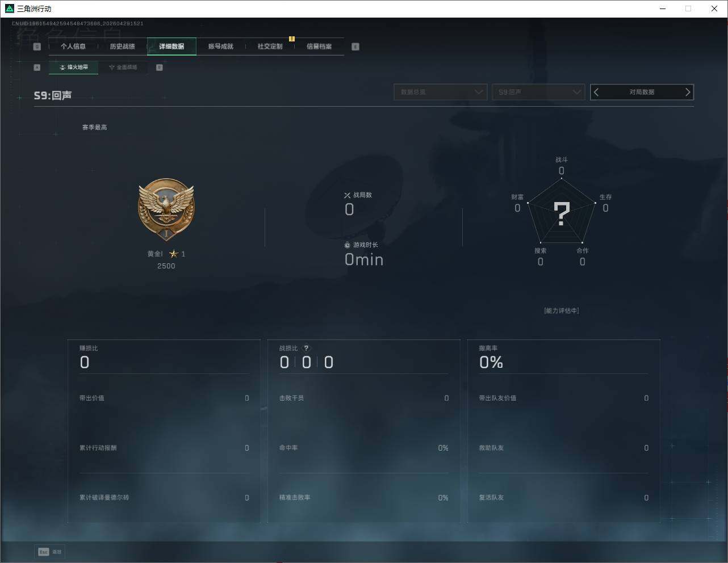Click the 累计行动报酬 row
Viewport: 728px width, 563px height.
coord(164,448)
